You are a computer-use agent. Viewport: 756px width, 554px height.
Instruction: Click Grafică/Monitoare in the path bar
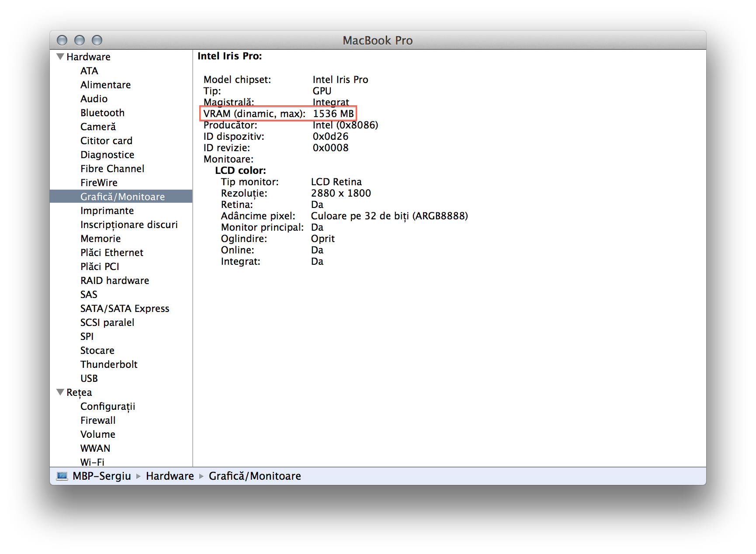point(255,476)
